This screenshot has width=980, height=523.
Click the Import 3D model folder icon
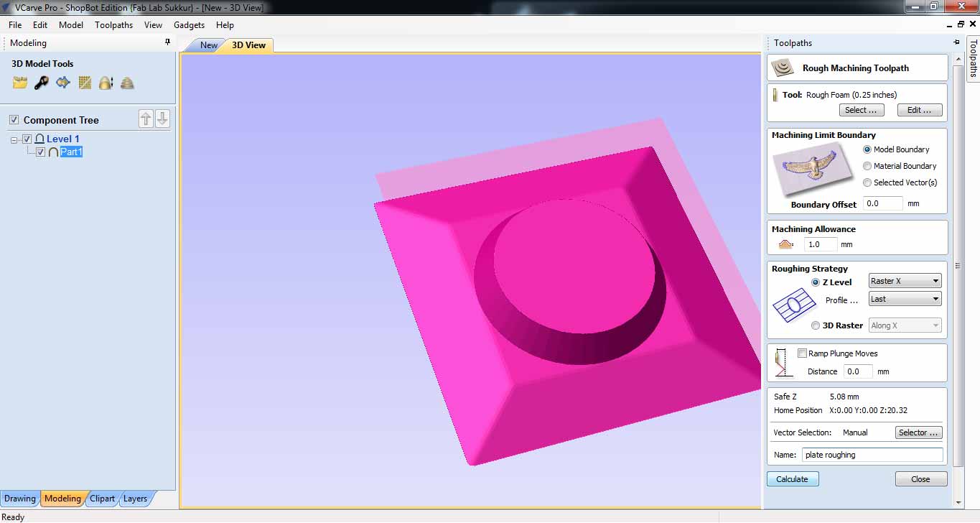pos(20,83)
